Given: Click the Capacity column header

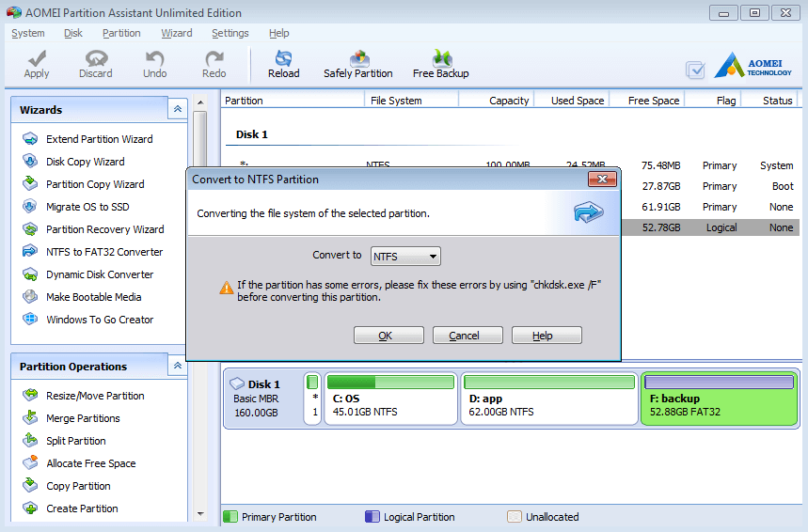Looking at the screenshot, I should [497, 101].
